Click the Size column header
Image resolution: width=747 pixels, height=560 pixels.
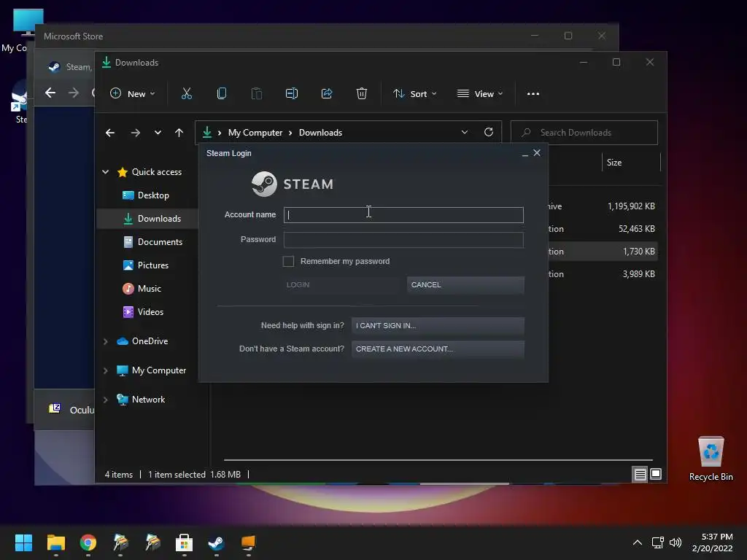(631, 163)
